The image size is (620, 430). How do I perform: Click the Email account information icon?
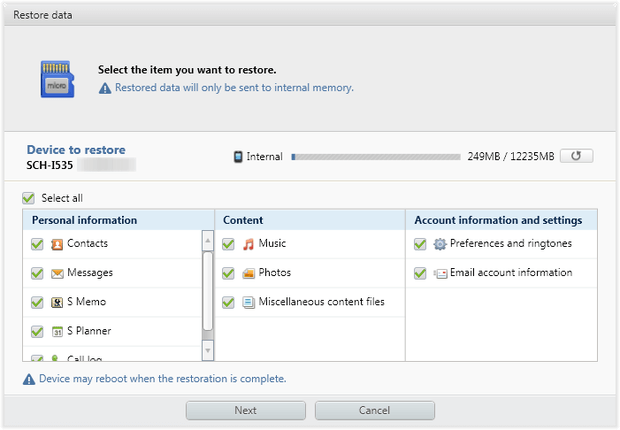(x=440, y=273)
